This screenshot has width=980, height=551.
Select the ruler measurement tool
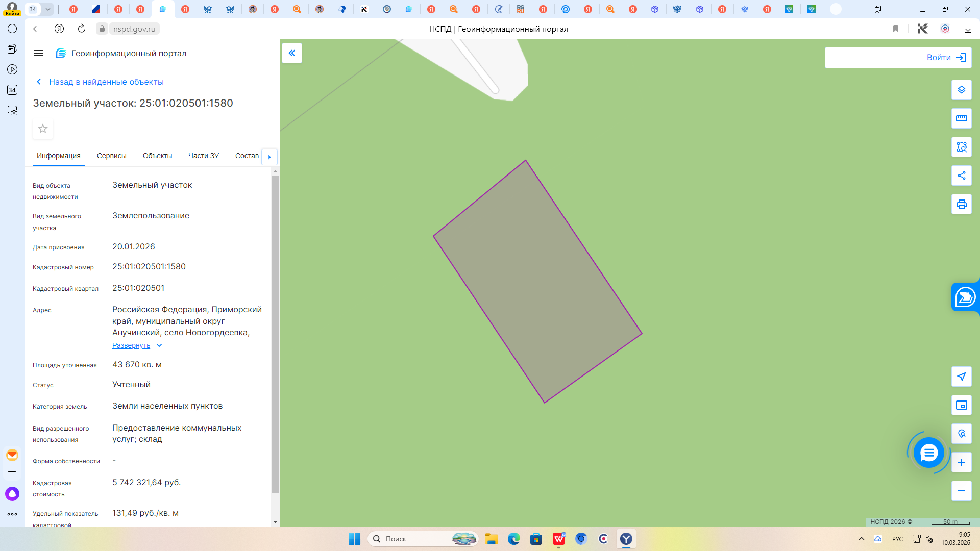(961, 118)
